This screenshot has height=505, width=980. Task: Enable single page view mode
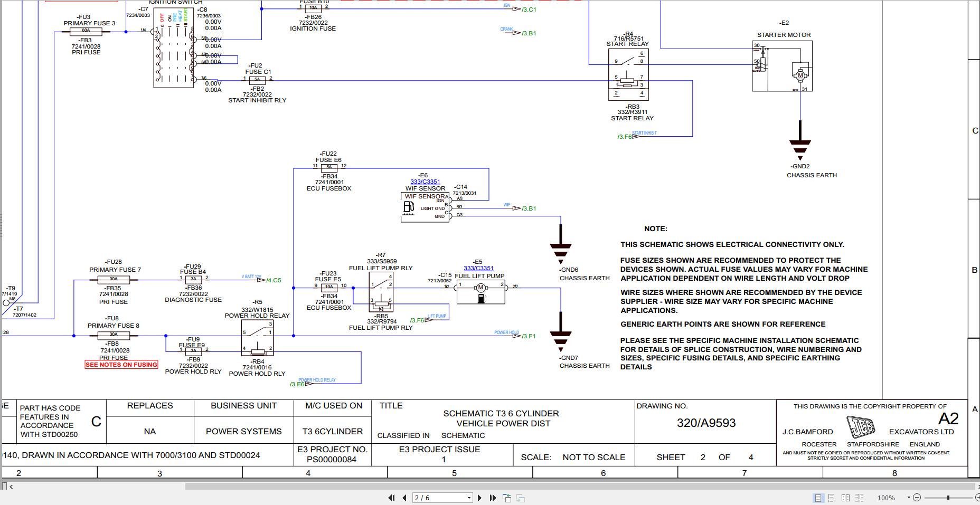click(x=819, y=498)
